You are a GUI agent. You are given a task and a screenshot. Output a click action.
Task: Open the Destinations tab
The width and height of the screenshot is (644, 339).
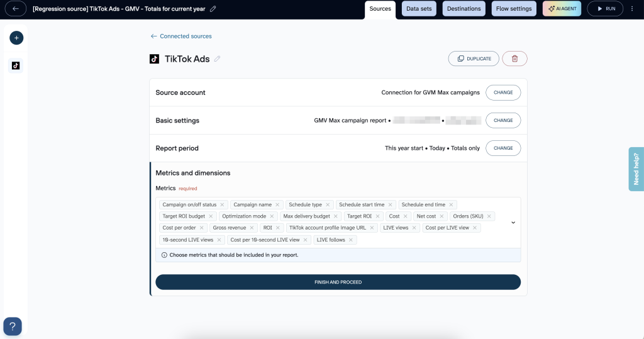point(464,9)
